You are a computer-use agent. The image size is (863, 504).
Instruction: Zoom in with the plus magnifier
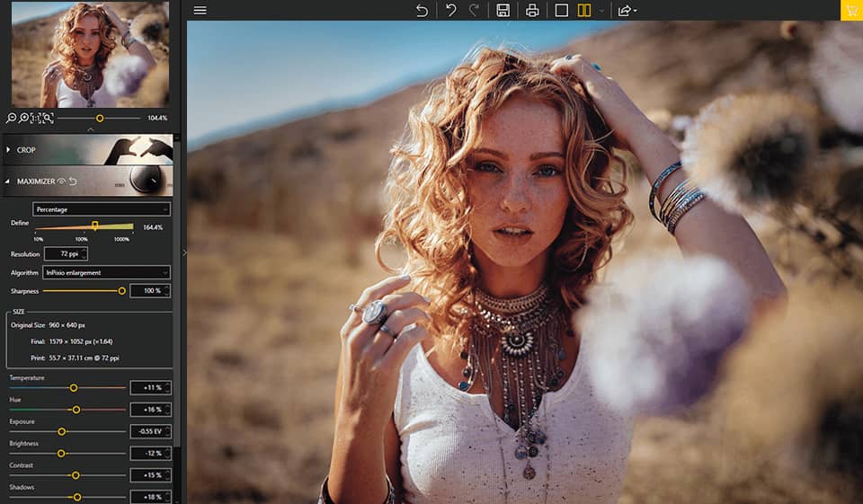pyautogui.click(x=23, y=118)
